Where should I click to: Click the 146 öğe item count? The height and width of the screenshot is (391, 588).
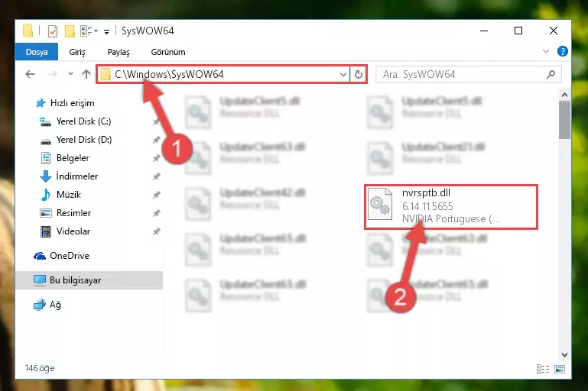[x=39, y=369]
